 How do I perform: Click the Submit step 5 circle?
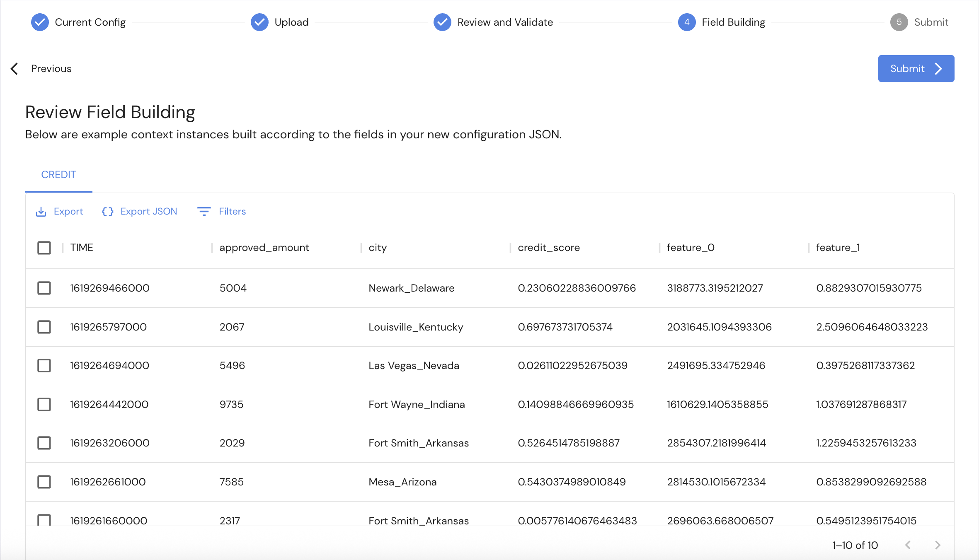click(x=899, y=22)
